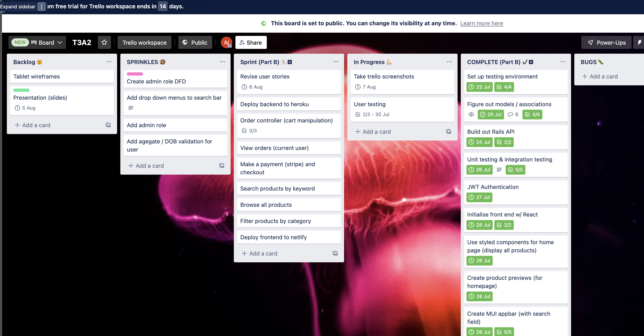
Task: Open description icon on drop down menus card
Action: tap(131, 108)
